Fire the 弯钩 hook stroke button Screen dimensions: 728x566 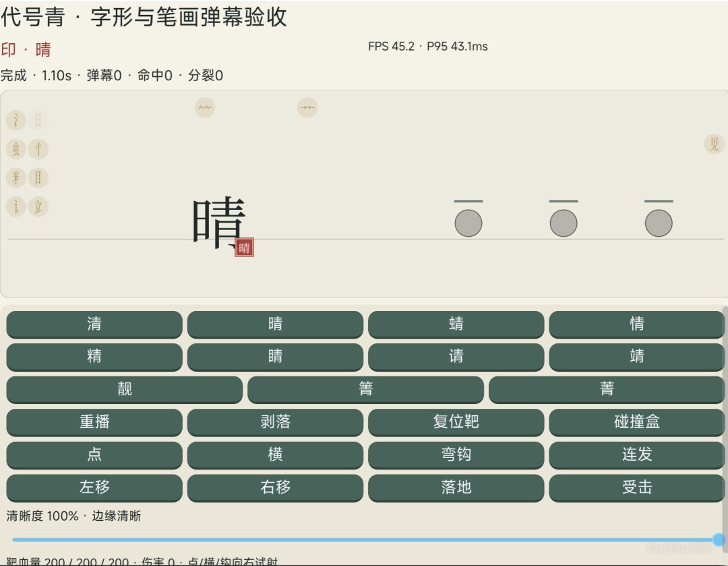point(456,455)
